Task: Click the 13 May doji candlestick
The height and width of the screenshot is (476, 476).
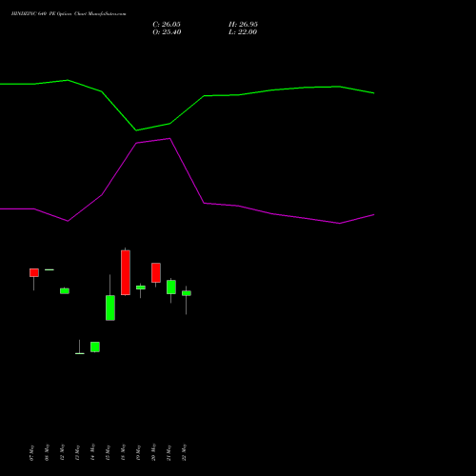Action: tap(80, 353)
